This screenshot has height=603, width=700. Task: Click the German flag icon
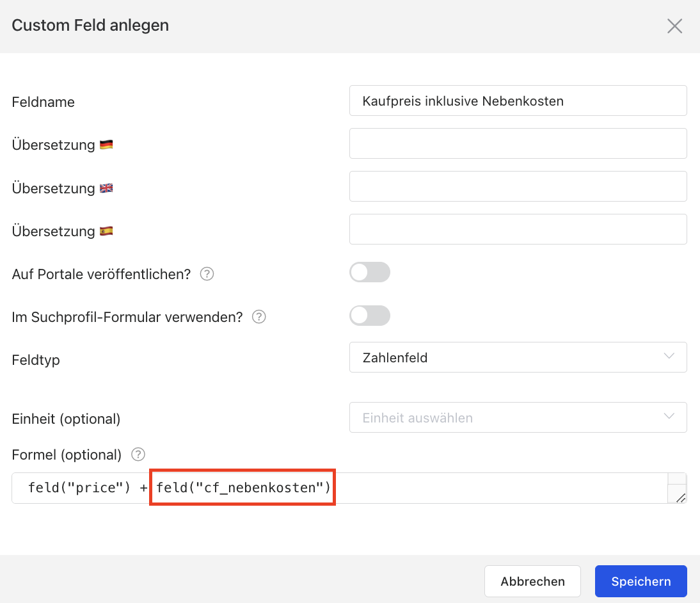tap(106, 145)
